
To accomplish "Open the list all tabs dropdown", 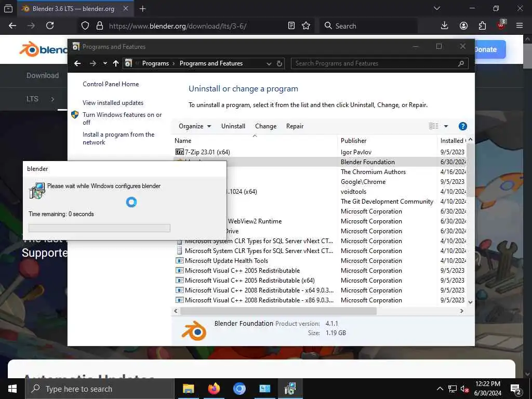I will 437,8.
